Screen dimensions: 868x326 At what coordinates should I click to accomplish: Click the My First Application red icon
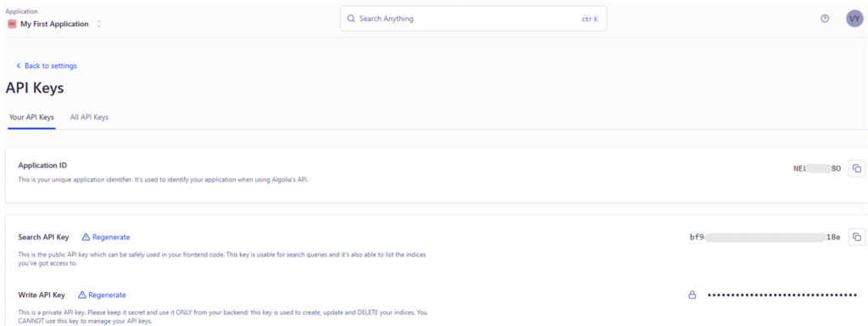[12, 24]
